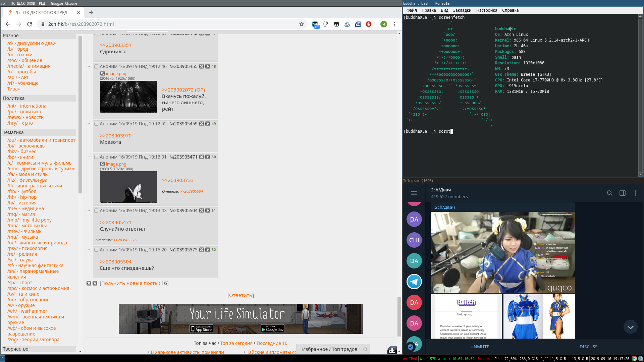Reload the 2ch.hk page

point(30,24)
